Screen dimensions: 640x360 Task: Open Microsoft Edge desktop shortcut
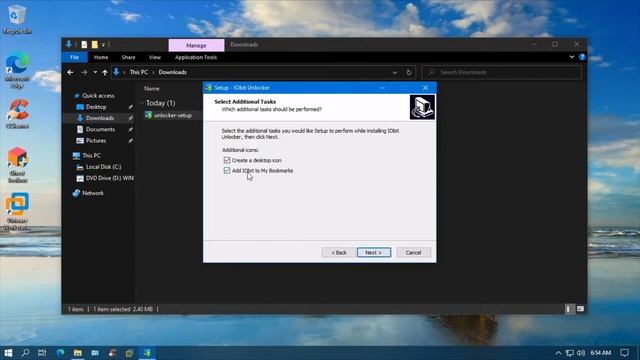(17, 71)
